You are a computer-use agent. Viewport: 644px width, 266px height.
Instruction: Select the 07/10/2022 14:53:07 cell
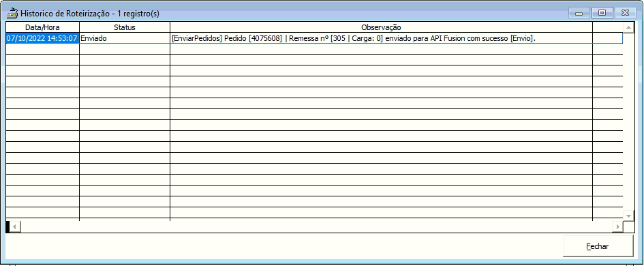point(42,38)
